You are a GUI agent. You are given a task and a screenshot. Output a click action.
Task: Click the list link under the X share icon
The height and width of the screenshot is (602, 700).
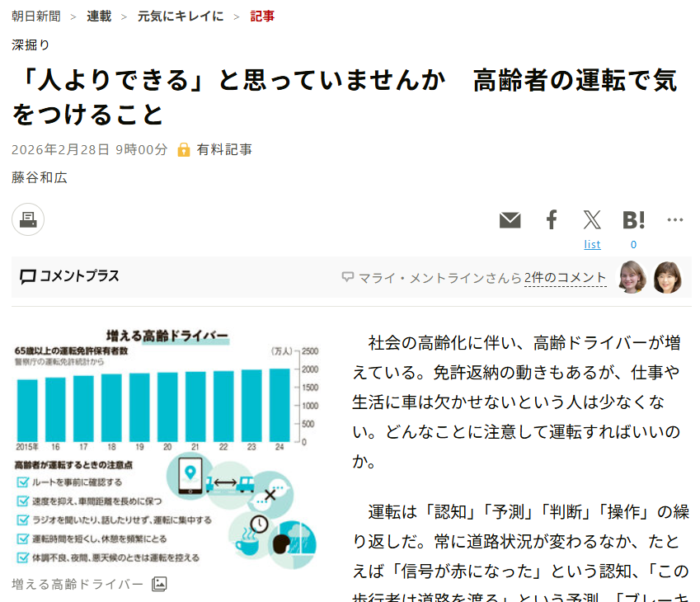click(x=592, y=244)
